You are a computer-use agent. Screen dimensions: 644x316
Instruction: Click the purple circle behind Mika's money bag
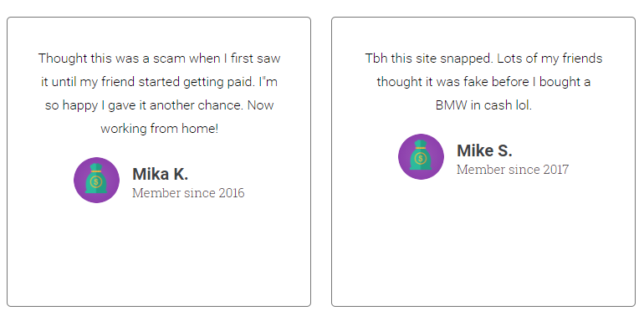[79, 181]
